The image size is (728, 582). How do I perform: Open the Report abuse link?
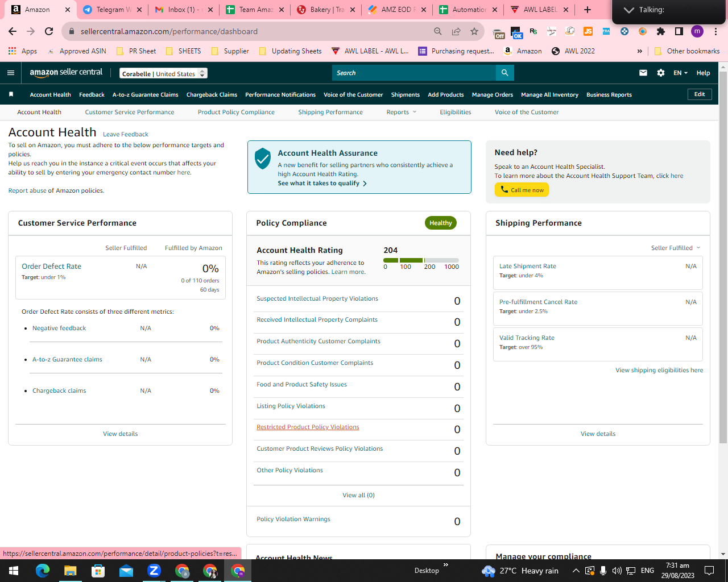(x=27, y=190)
